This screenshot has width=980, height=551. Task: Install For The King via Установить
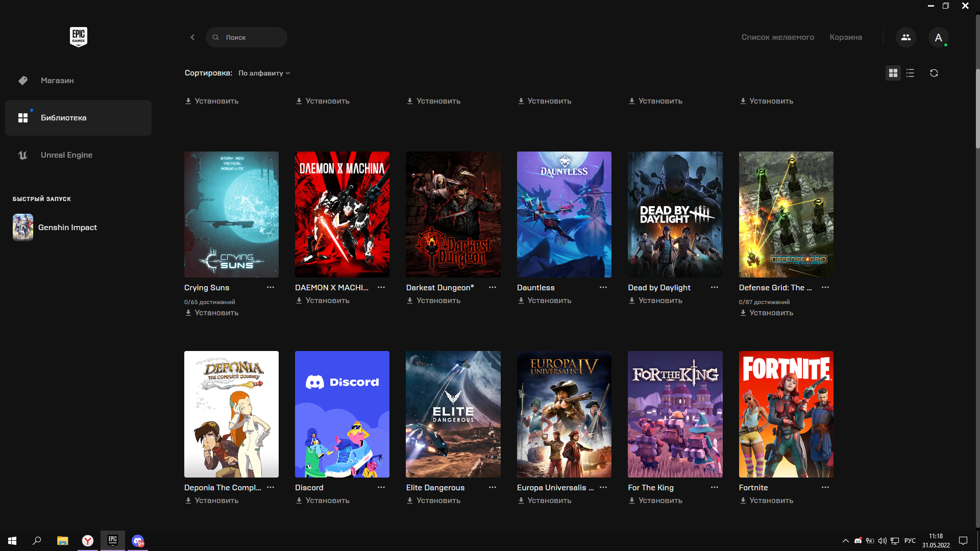[656, 500]
